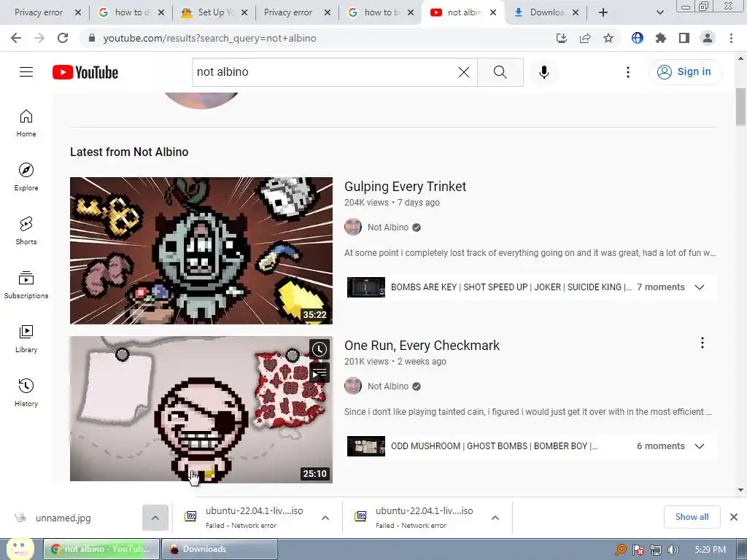Close the 'not albino' YouTube tab
Screen dimensions: 747x560
pyautogui.click(x=493, y=12)
